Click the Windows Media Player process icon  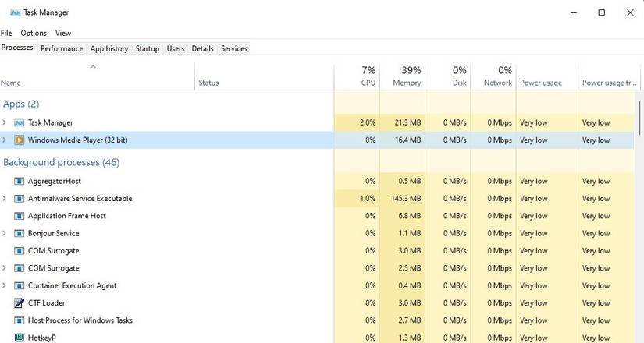click(x=19, y=140)
